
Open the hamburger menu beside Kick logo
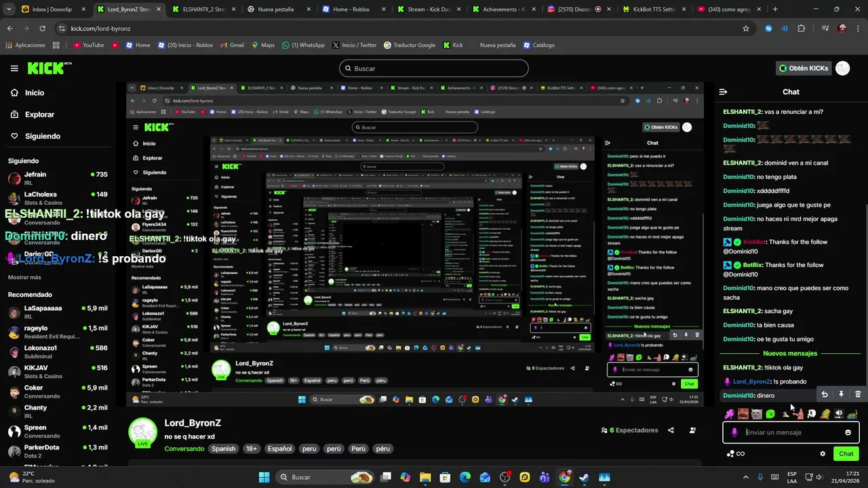[14, 68]
